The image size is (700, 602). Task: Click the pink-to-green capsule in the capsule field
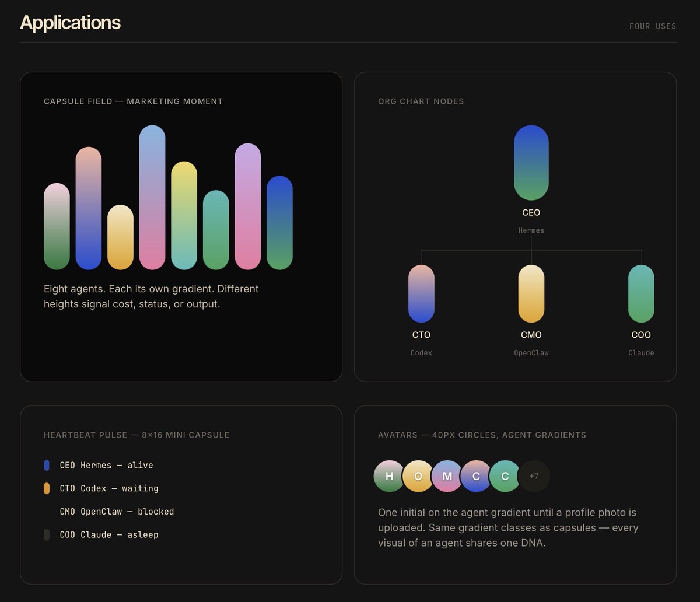click(57, 226)
